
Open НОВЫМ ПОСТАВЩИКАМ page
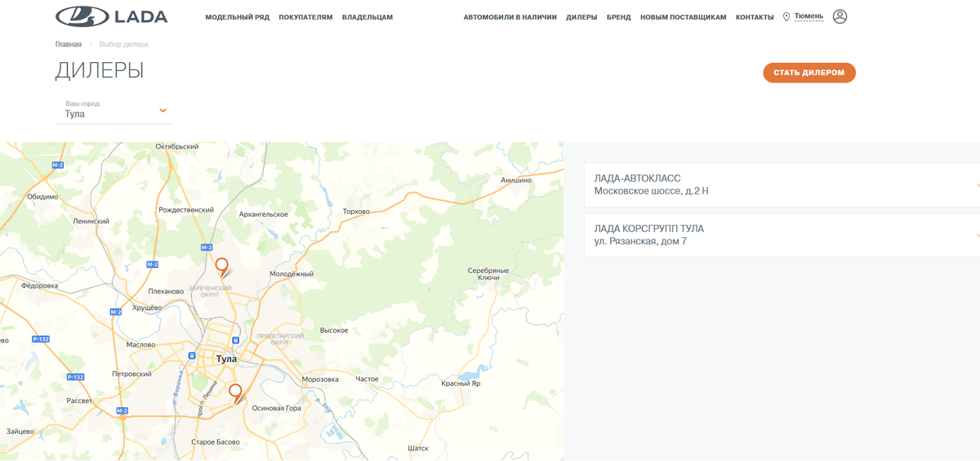683,17
